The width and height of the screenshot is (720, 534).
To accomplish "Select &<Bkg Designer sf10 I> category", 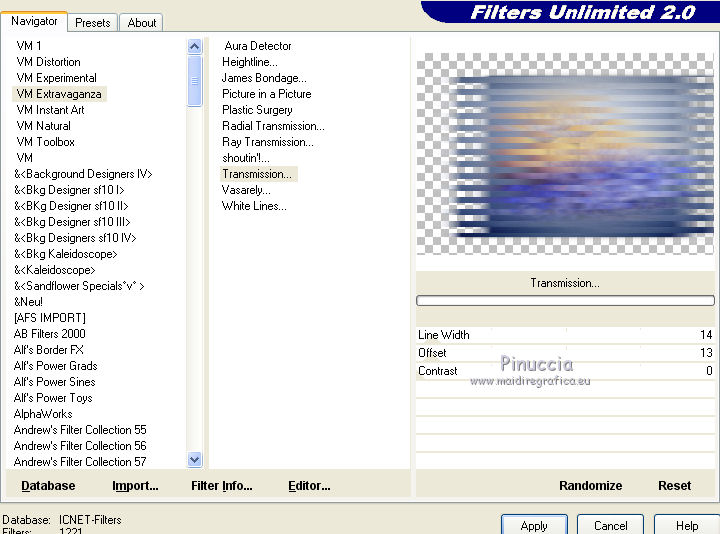I will [x=69, y=190].
